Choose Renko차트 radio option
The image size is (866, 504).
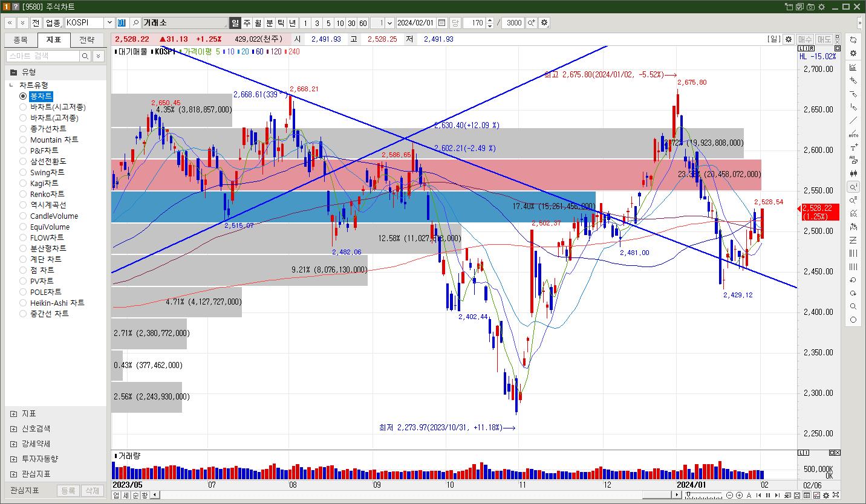click(x=23, y=194)
